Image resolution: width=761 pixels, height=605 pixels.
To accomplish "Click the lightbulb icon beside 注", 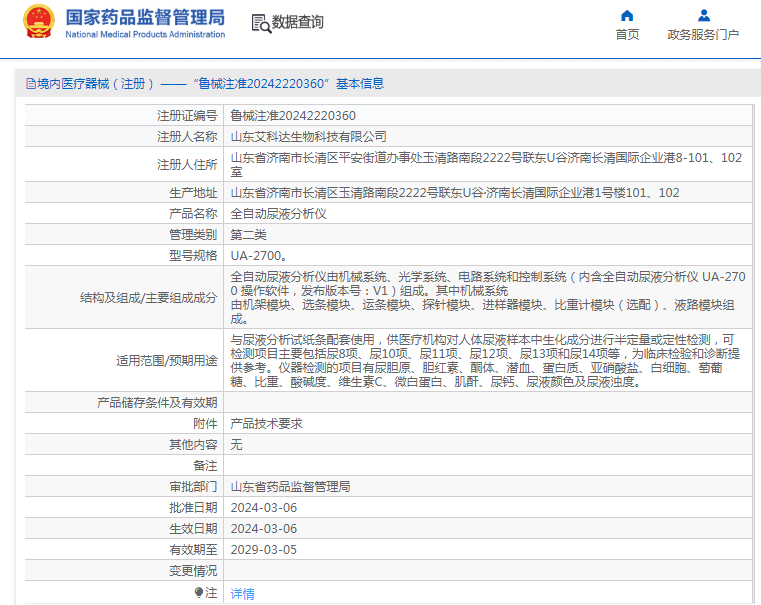I will pos(199,592).
